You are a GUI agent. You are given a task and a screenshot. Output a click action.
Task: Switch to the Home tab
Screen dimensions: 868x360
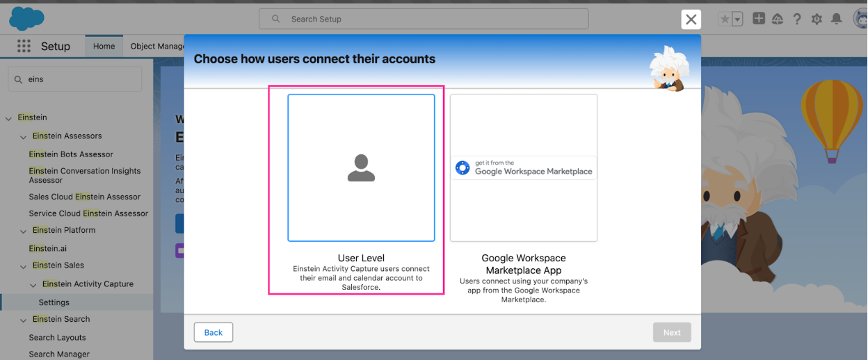click(104, 46)
